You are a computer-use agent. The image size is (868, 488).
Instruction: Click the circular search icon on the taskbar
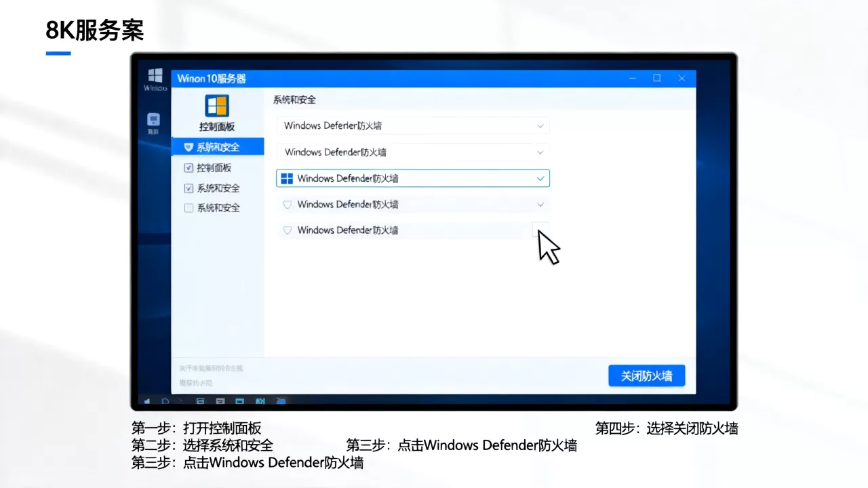coord(165,401)
